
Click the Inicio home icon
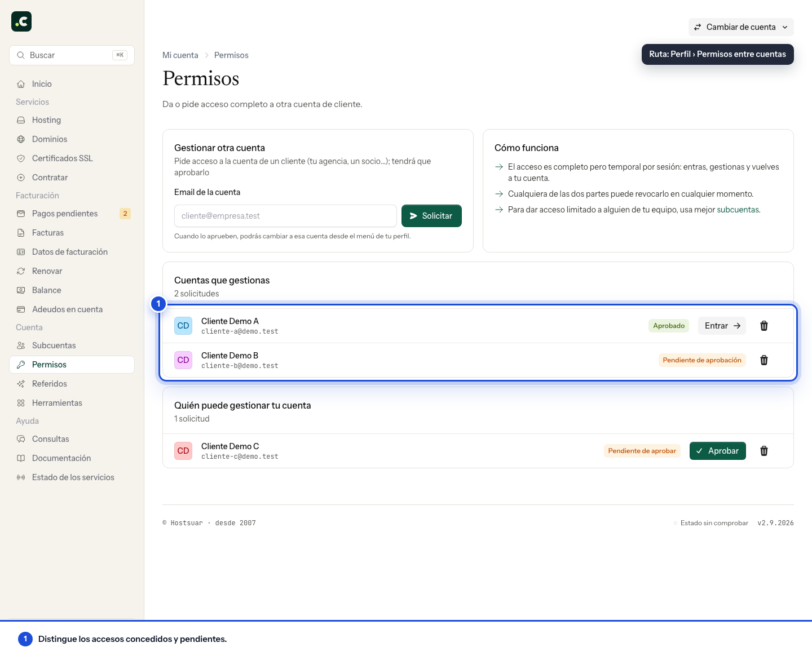pyautogui.click(x=21, y=84)
